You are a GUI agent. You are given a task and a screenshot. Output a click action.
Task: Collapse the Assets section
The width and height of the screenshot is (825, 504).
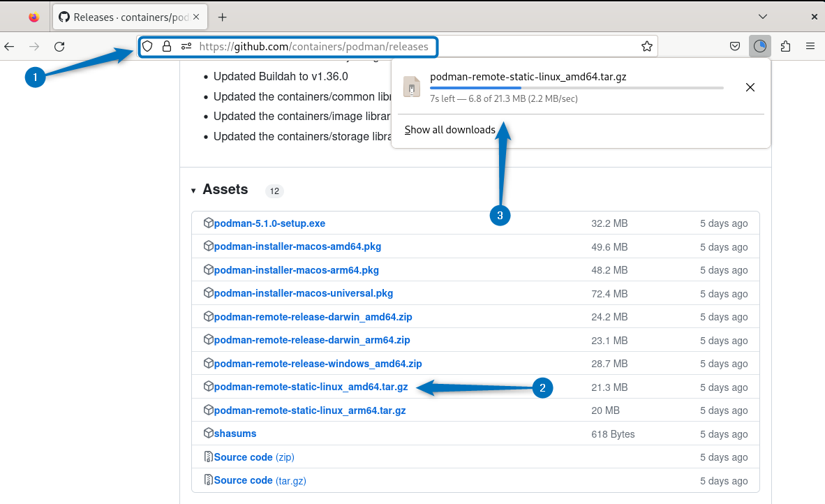pyautogui.click(x=193, y=190)
